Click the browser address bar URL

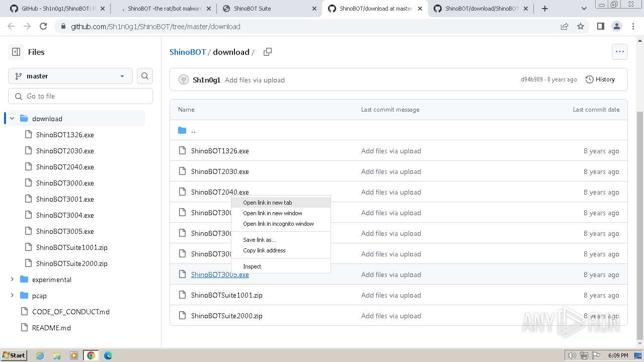point(155,27)
